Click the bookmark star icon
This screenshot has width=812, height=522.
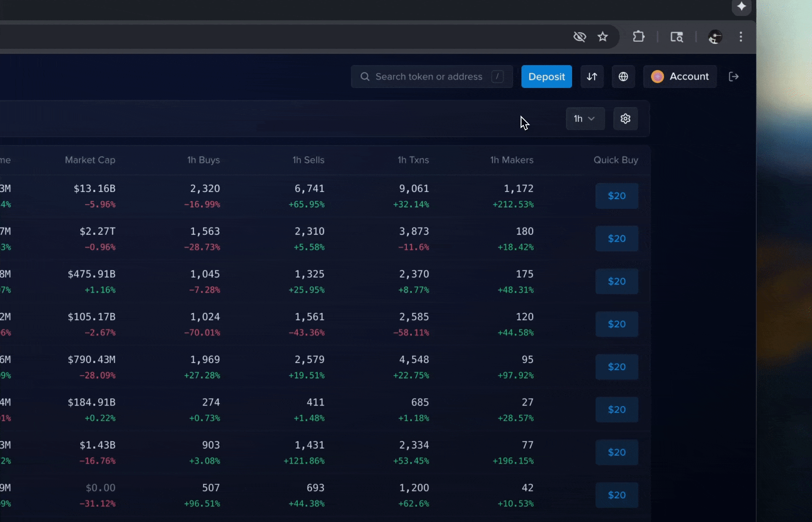[x=602, y=37]
